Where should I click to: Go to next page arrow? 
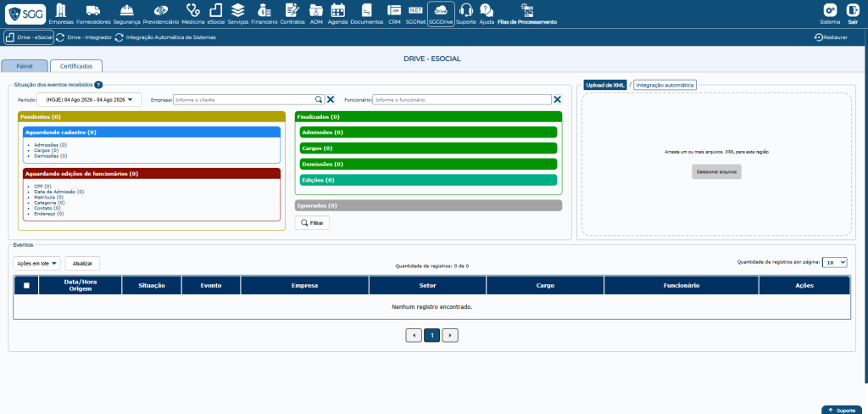click(x=450, y=335)
